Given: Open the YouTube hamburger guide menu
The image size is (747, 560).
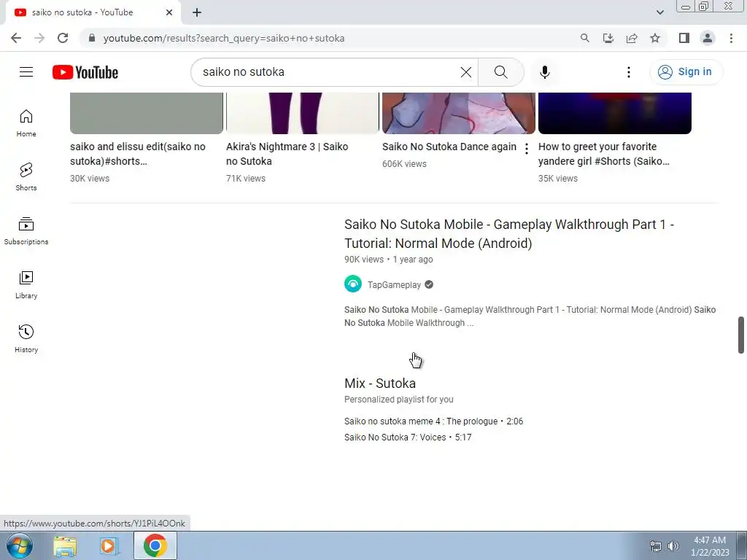Looking at the screenshot, I should tap(26, 72).
